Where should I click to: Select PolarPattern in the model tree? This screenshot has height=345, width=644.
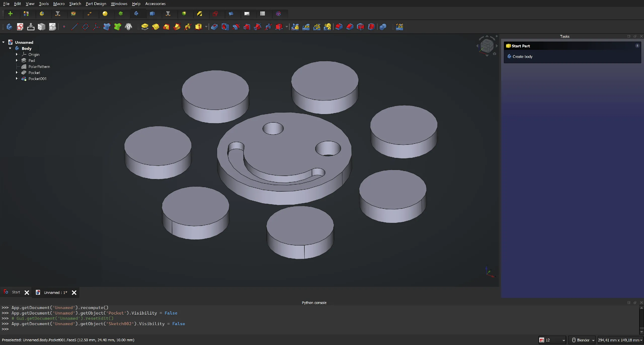coord(39,66)
